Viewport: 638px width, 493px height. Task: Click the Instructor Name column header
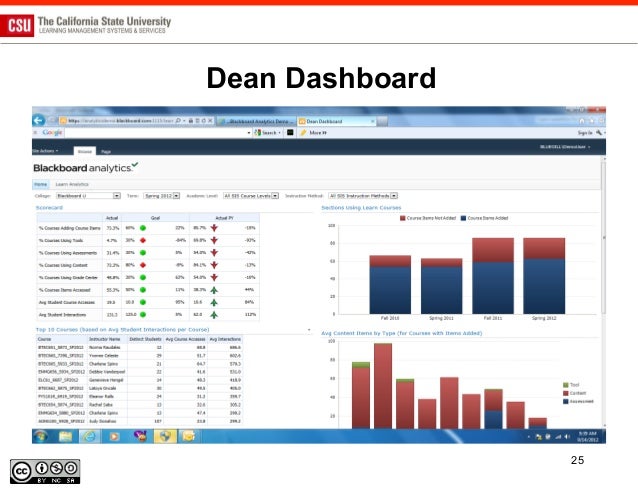pyautogui.click(x=105, y=339)
